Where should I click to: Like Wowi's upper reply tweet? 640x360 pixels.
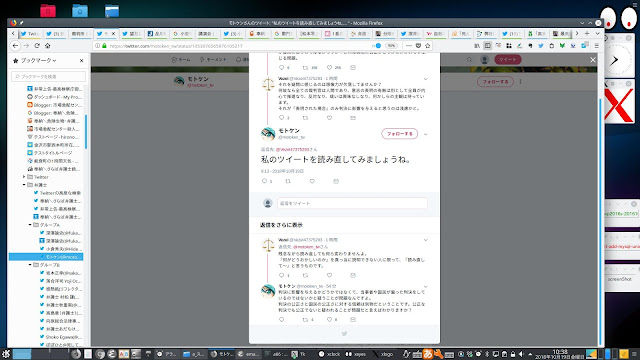(x=329, y=118)
